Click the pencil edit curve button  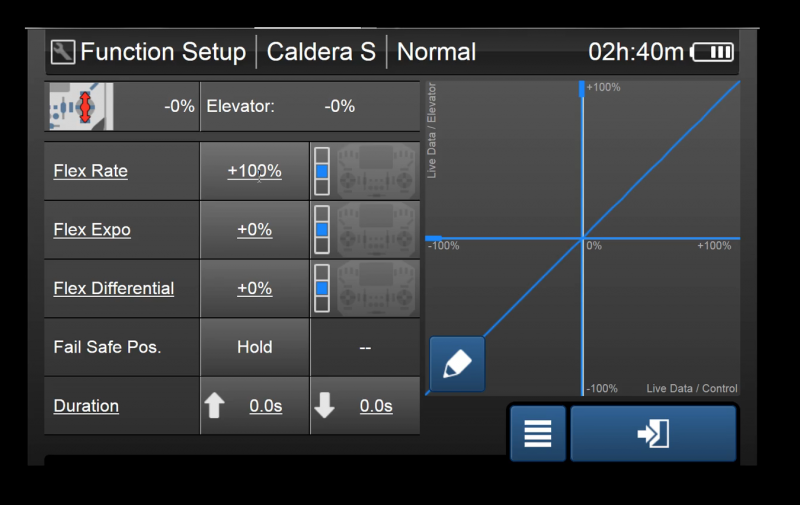[457, 363]
